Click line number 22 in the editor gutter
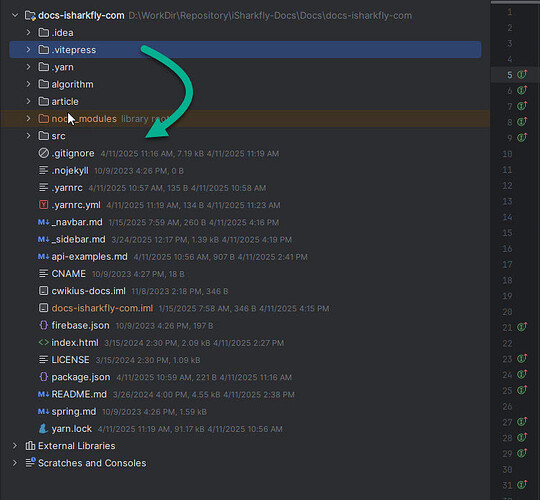 click(x=507, y=343)
